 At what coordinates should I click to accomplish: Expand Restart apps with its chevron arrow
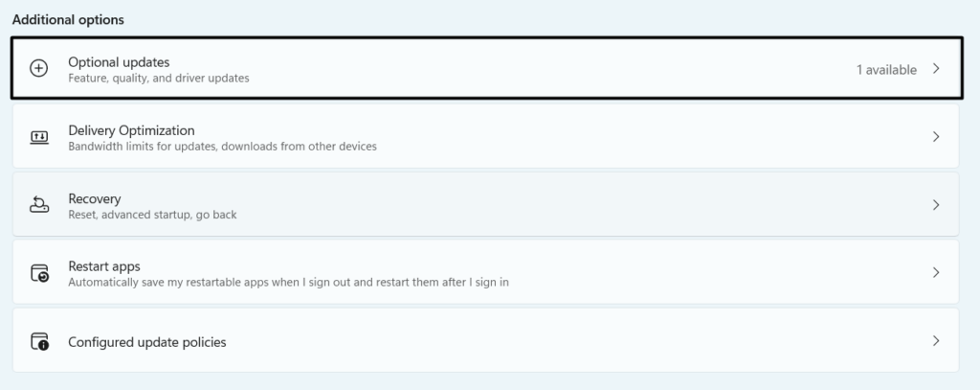[936, 273]
